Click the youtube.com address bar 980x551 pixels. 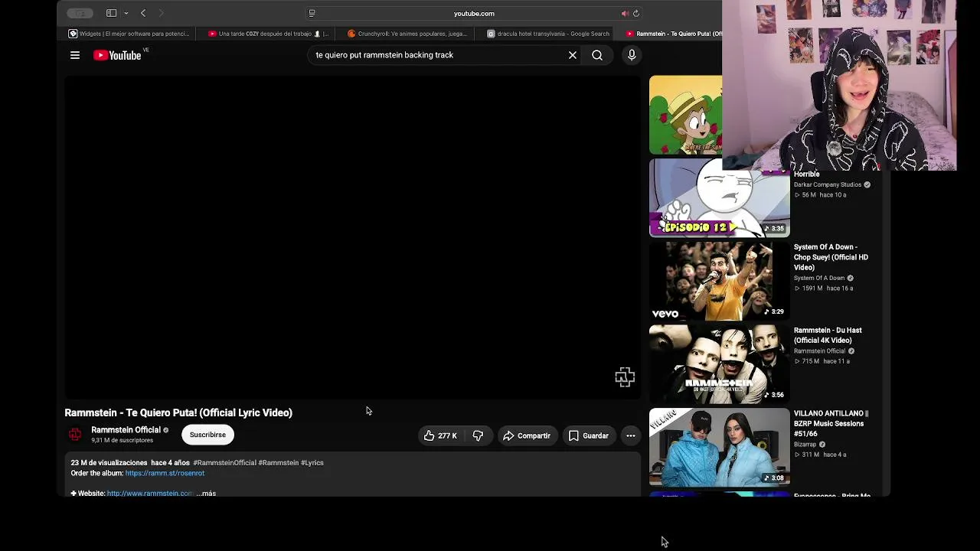pos(474,13)
